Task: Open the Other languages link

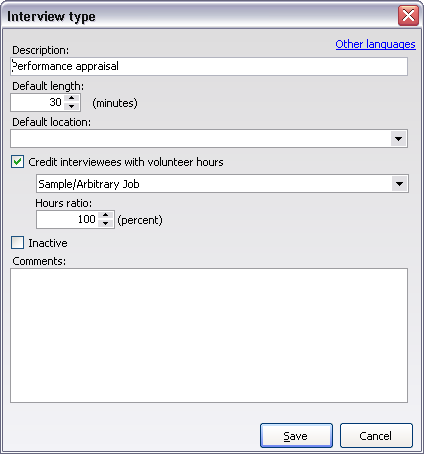Action: point(375,44)
